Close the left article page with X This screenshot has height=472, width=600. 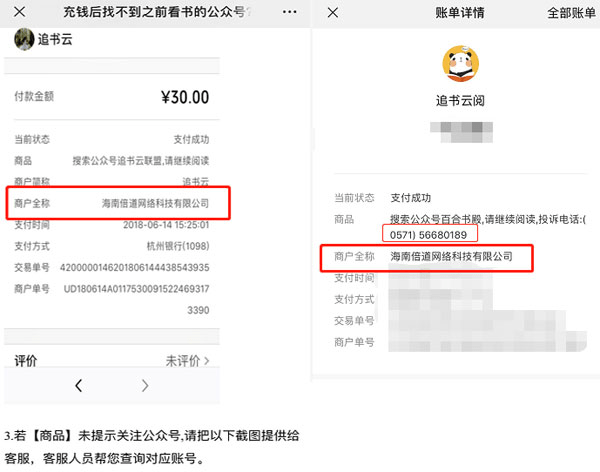[20, 12]
